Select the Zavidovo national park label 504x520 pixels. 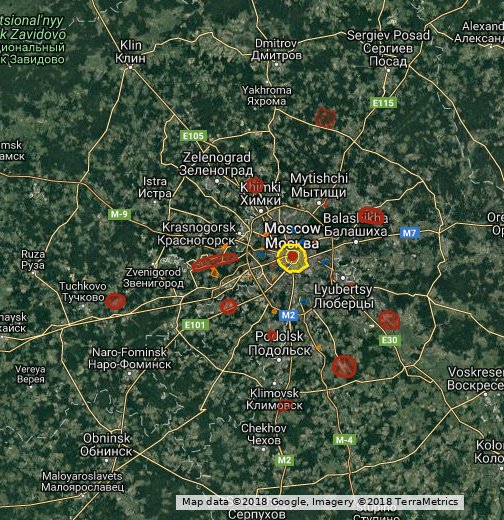click(x=32, y=40)
